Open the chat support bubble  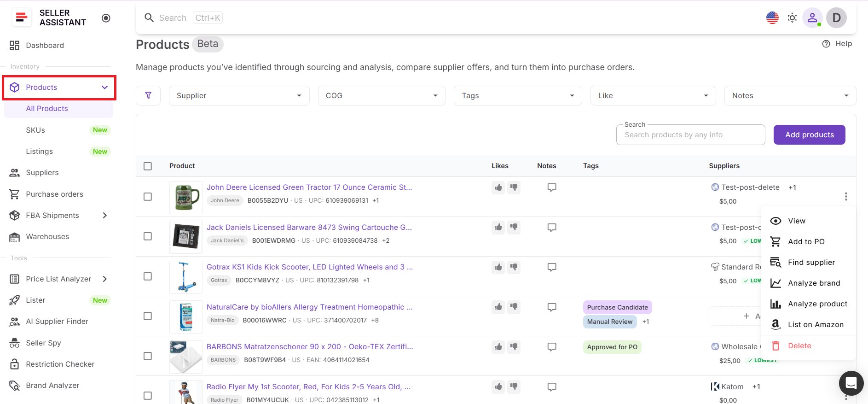(x=851, y=383)
